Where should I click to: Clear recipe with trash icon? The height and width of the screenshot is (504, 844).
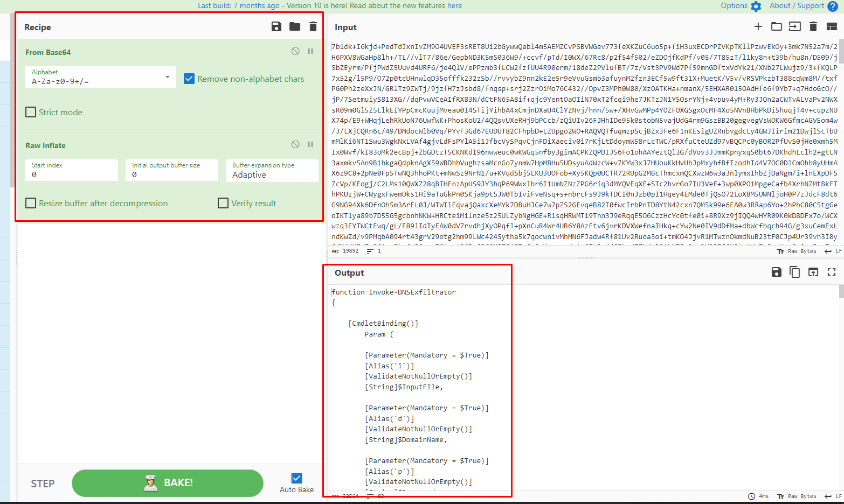tap(313, 26)
